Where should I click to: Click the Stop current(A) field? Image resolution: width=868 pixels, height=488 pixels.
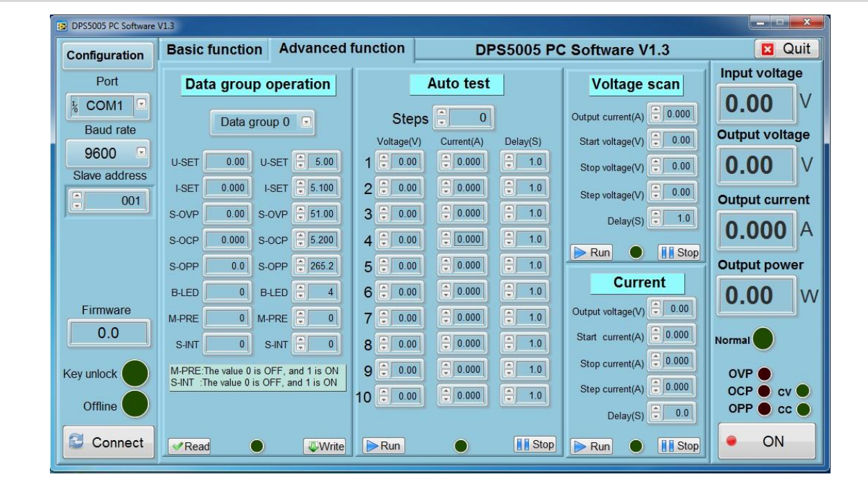(678, 360)
